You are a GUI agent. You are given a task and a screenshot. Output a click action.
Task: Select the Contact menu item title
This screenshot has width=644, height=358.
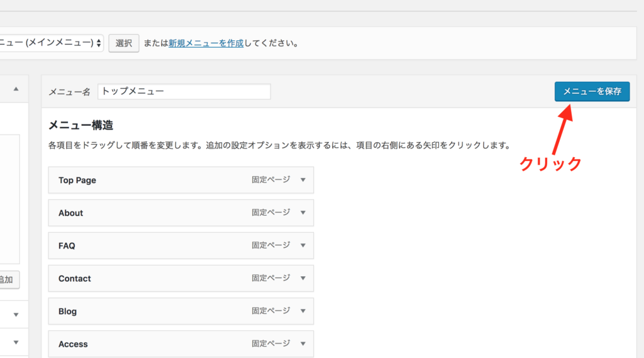coord(74,278)
